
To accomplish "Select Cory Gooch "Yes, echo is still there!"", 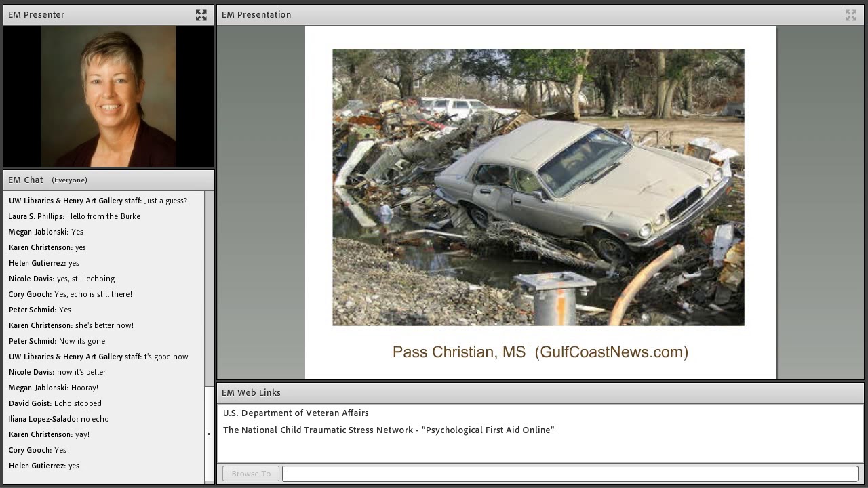I will tap(71, 294).
